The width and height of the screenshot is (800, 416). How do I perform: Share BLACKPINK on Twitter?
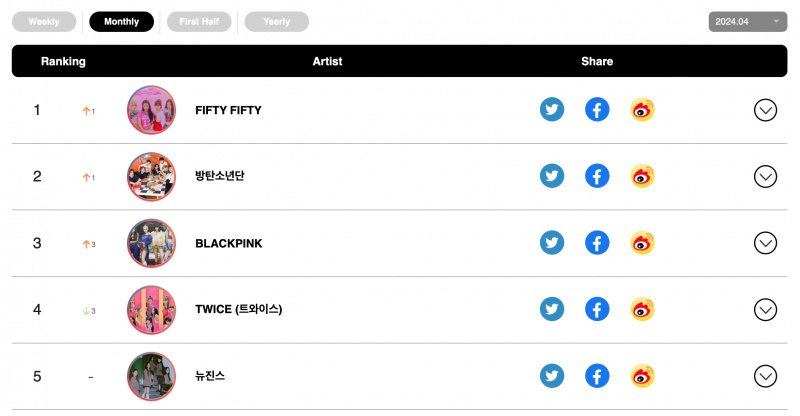point(552,243)
